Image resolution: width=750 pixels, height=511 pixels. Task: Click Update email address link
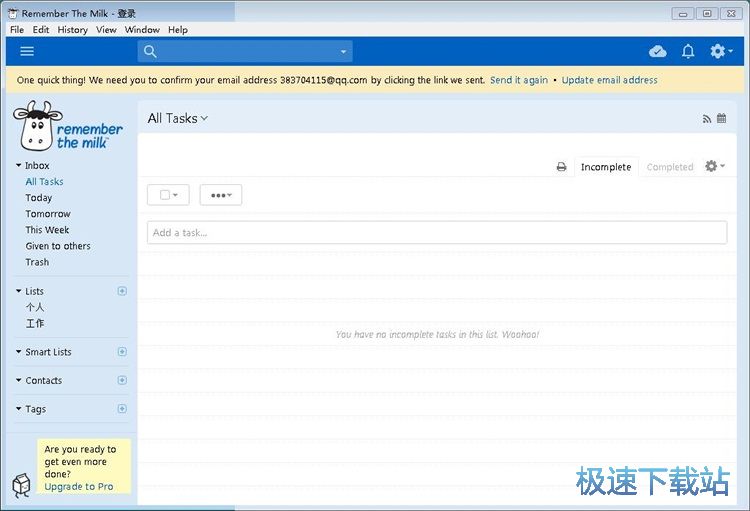click(609, 80)
